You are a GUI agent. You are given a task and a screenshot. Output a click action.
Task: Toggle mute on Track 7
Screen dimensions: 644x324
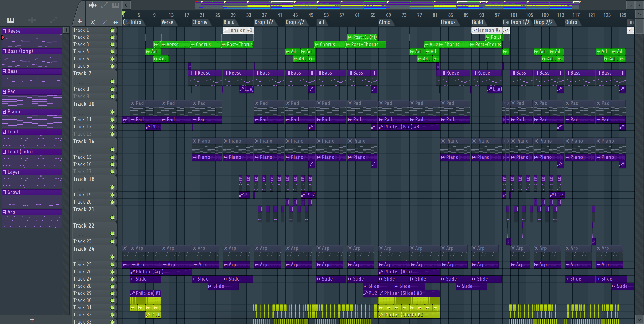(112, 82)
